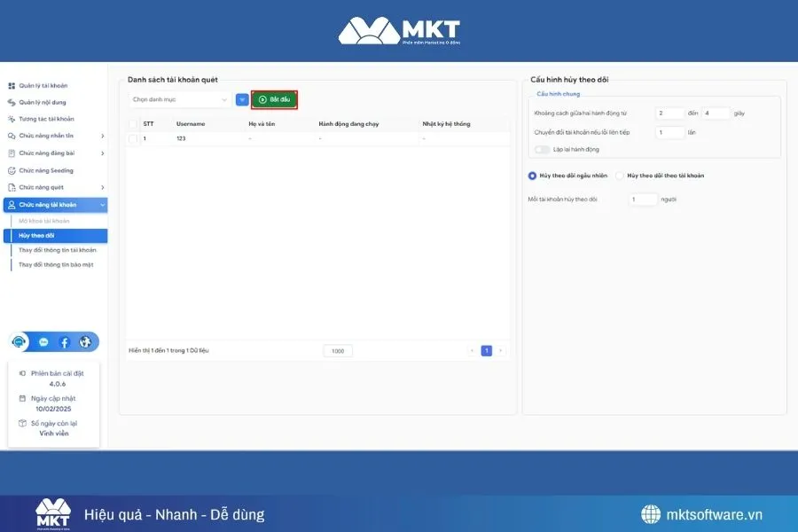Check the checkbox for username 123 row
Screen dimensions: 798x532
(133, 139)
